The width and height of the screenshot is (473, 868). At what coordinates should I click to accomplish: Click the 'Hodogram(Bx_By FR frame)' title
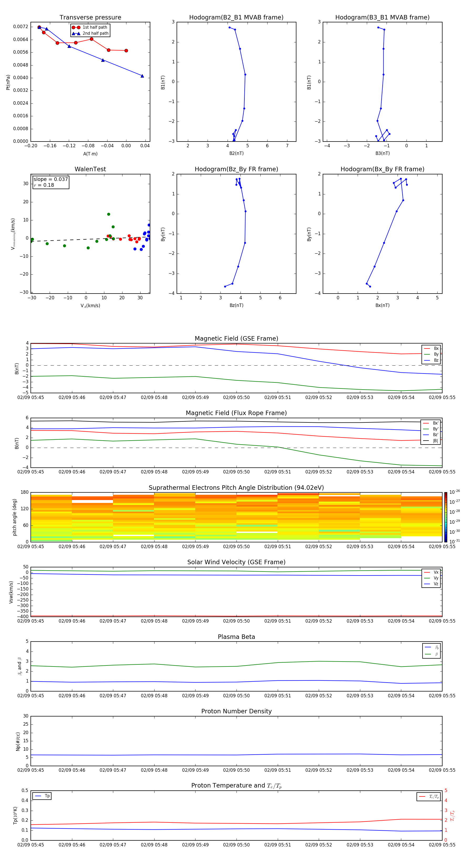382,169
